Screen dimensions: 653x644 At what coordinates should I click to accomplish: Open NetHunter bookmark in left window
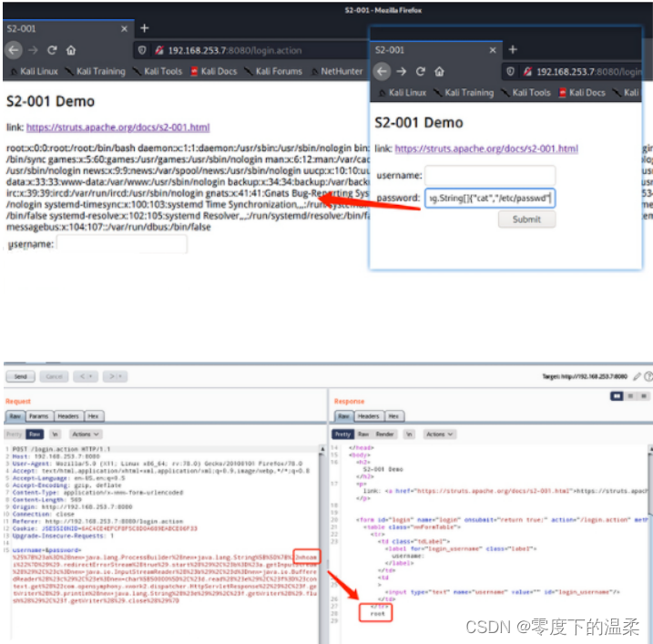pos(337,72)
